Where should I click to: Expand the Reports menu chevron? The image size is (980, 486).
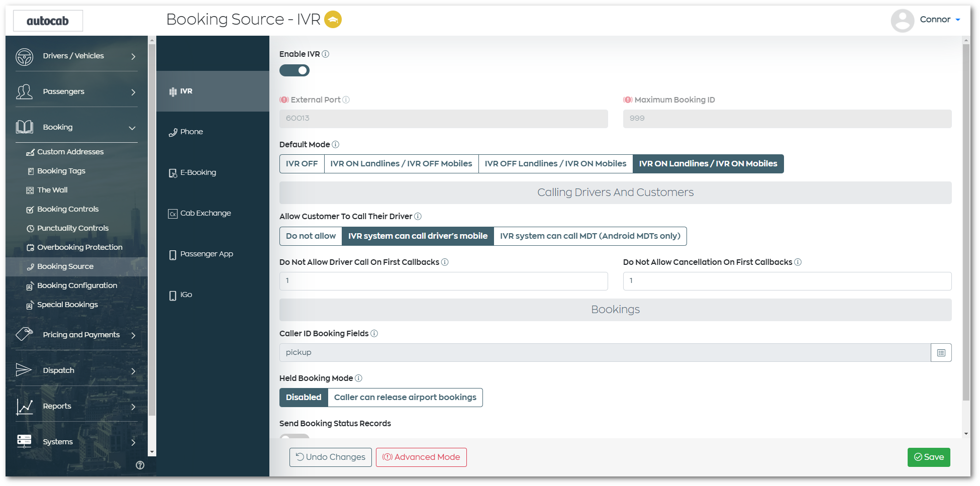click(x=133, y=407)
